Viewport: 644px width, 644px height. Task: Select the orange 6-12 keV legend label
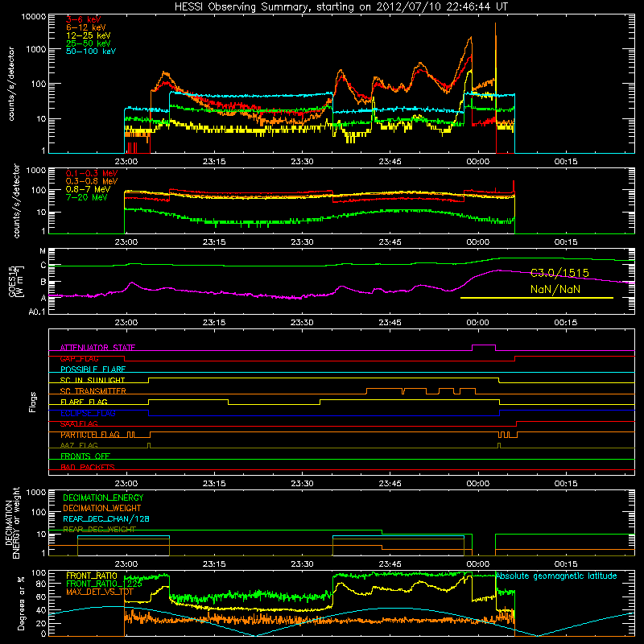[x=85, y=27]
